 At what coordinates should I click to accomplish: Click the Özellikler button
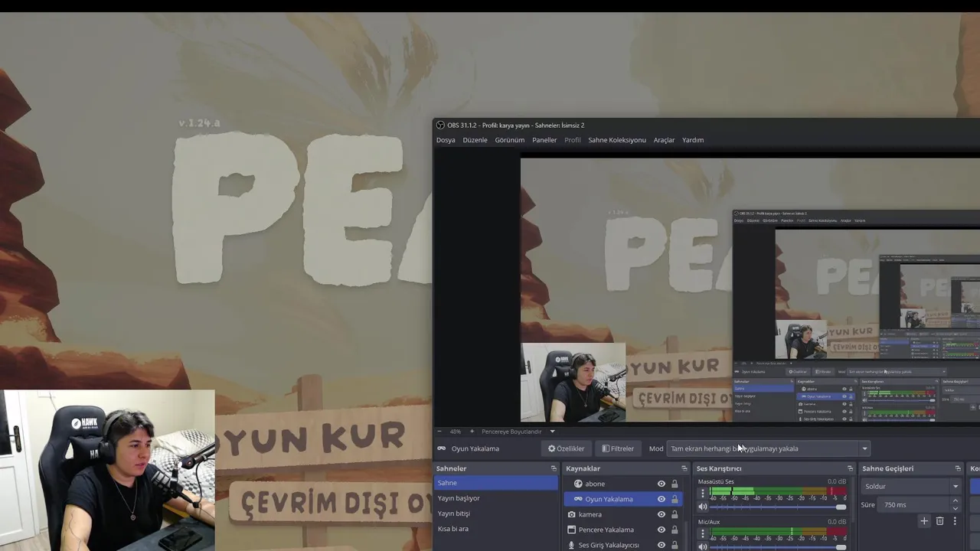coord(566,448)
